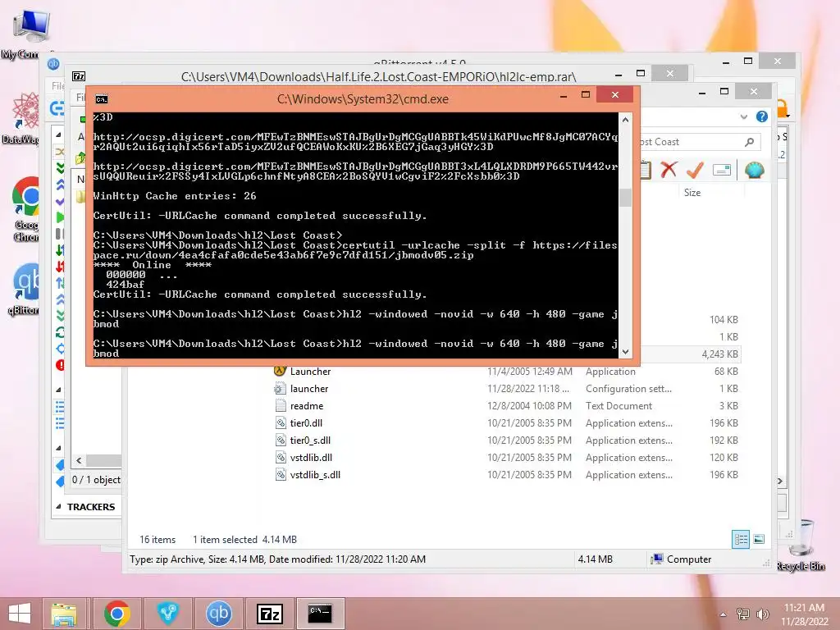This screenshot has width=840, height=630.
Task: Click the email envelope icon in Explorer toolbar
Action: (722, 171)
